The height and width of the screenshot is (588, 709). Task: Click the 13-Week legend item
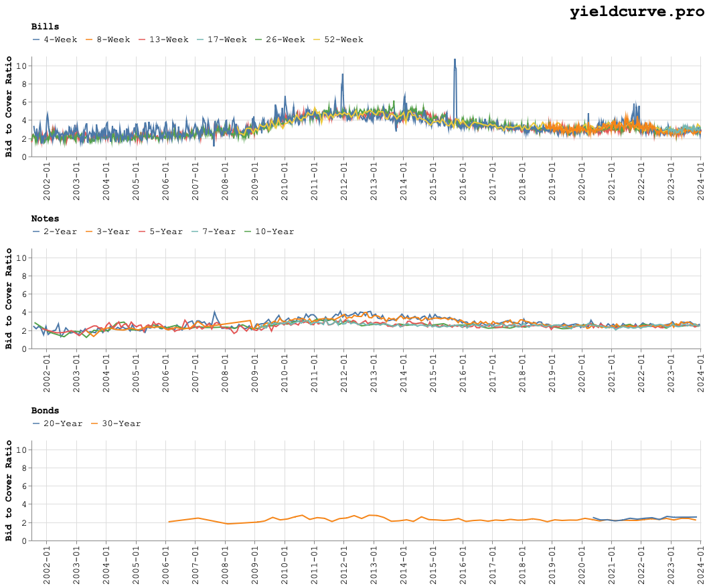tap(169, 40)
